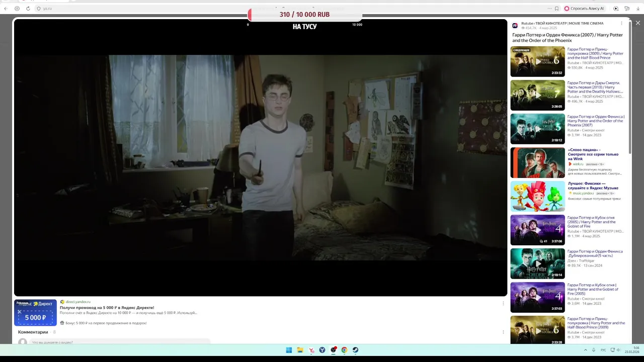
Task: Open Лучшее: Фиксики Яндекс Музыка link
Action: (593, 186)
